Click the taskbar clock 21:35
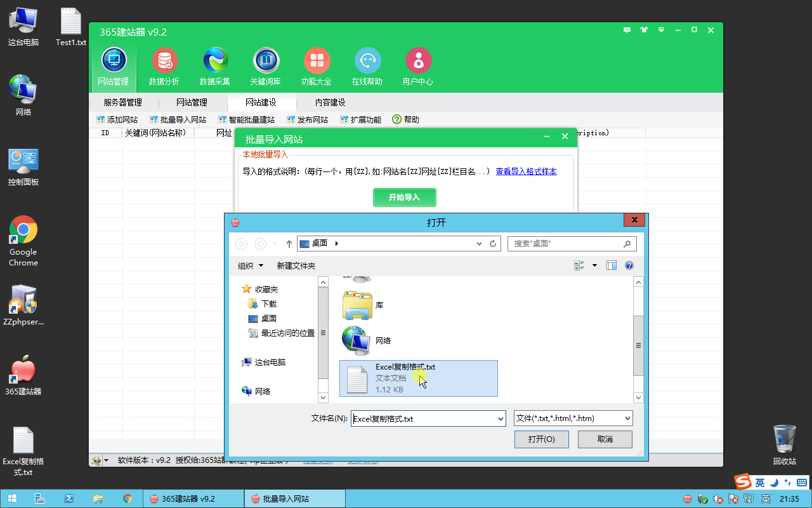 coord(789,498)
